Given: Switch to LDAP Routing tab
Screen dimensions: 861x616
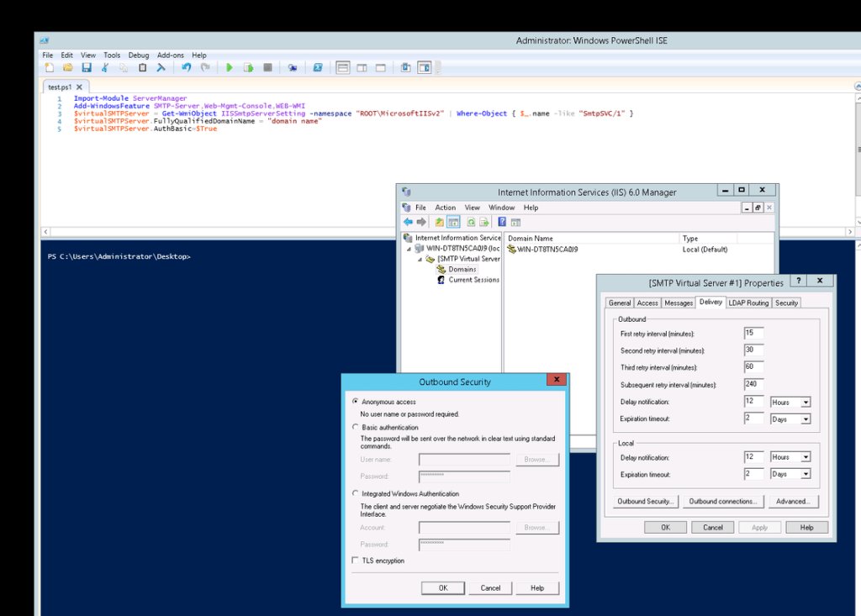Looking at the screenshot, I should [x=747, y=303].
